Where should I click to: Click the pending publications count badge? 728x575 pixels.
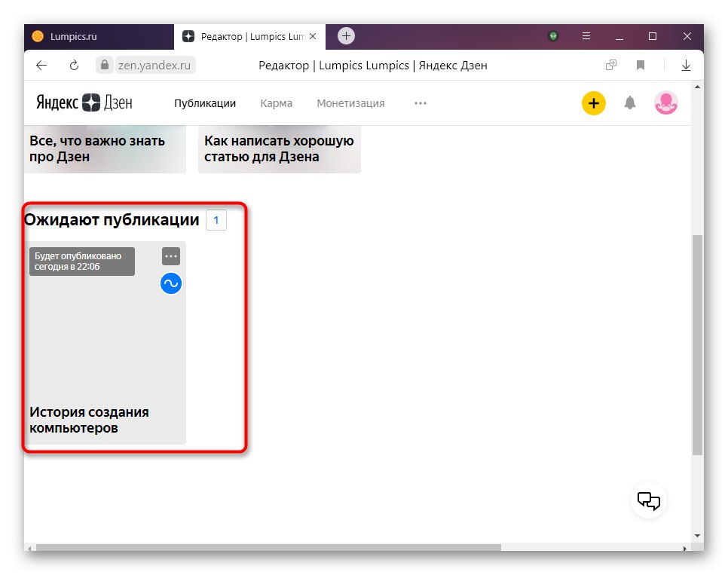(216, 219)
